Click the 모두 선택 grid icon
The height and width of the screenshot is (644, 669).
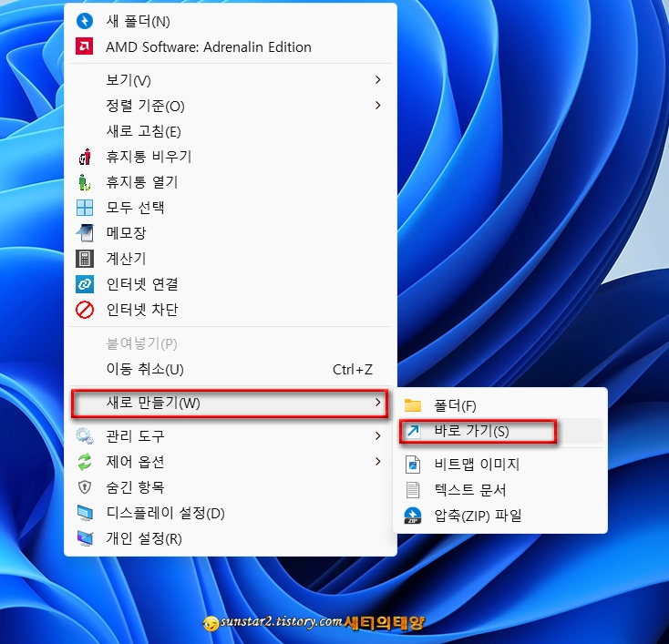coord(85,208)
